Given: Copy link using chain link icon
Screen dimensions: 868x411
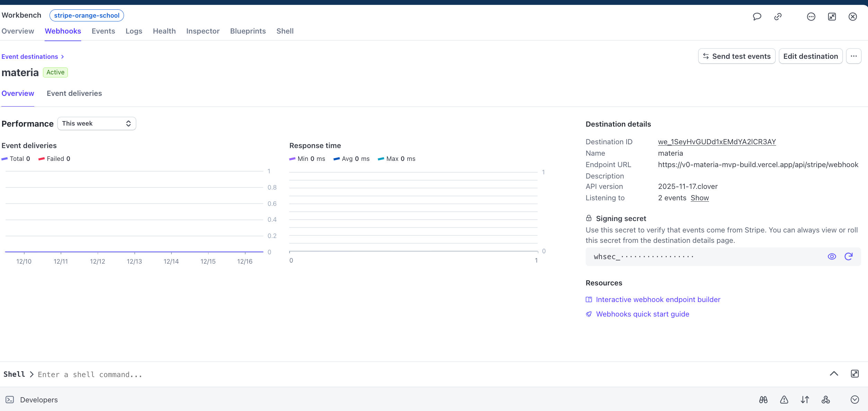Looking at the screenshot, I should click(778, 17).
